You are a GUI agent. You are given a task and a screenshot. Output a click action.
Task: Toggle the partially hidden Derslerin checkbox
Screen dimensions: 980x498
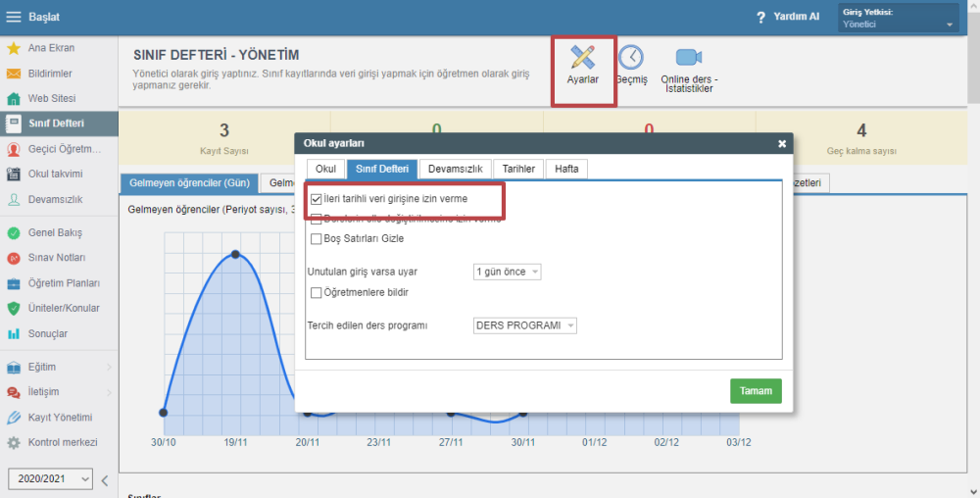(317, 220)
